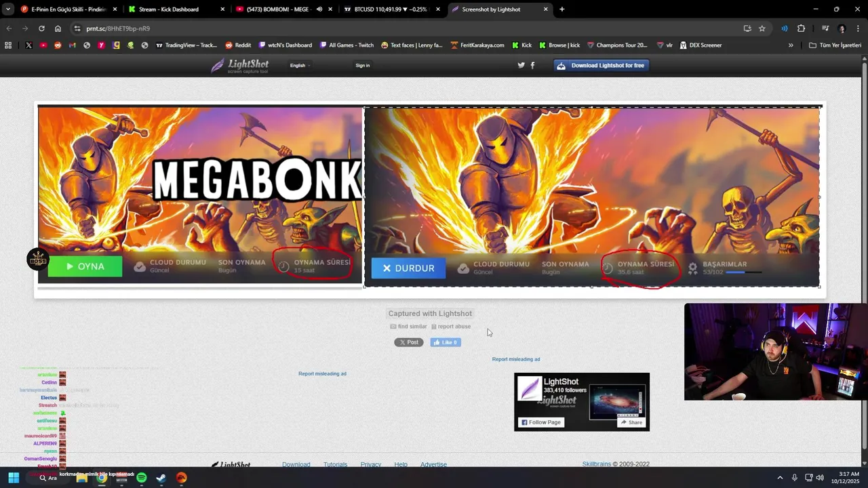
Task: Open Steam from the taskbar
Action: click(161, 478)
